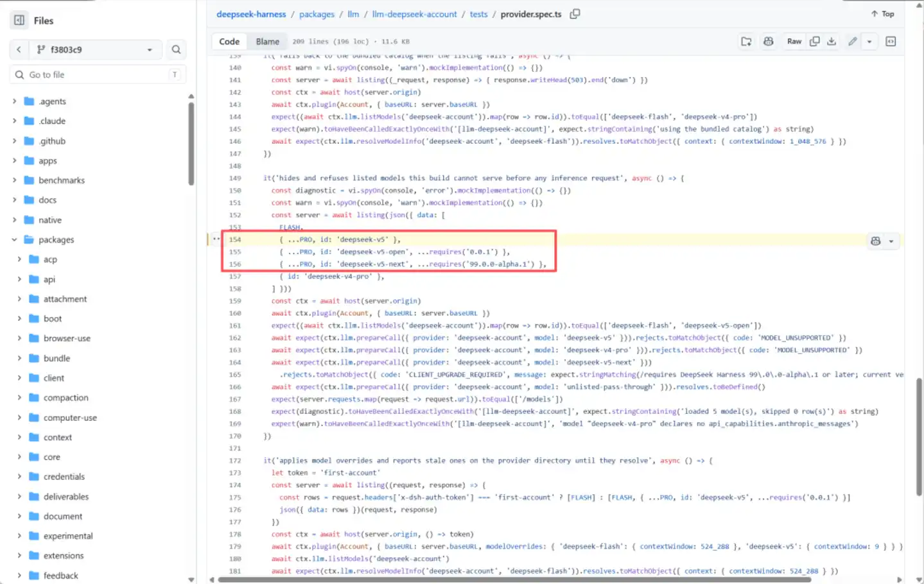Viewport: 924px width, 584px height.
Task: Copy the file path icon after provider.spec.ts
Action: (x=575, y=13)
